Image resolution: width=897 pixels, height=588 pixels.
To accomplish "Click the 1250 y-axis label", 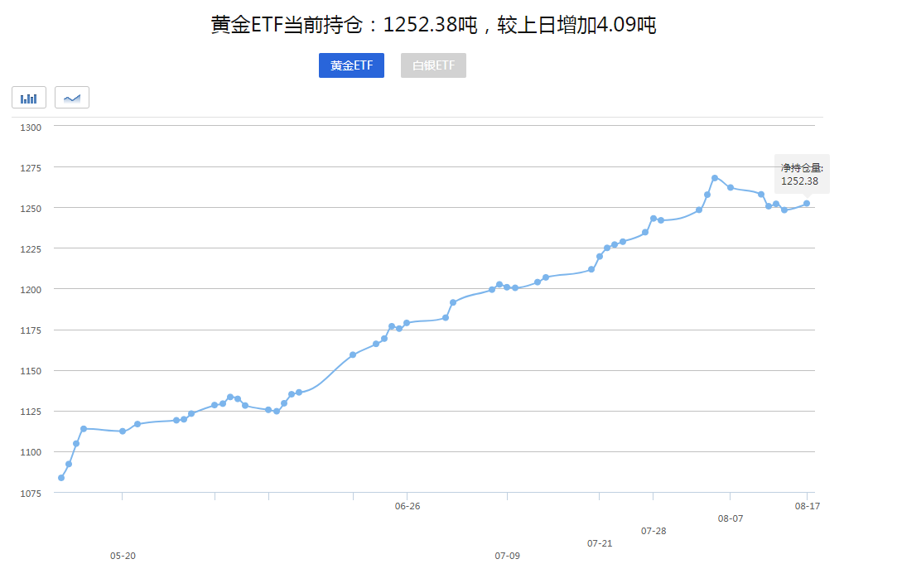I will coord(31,209).
